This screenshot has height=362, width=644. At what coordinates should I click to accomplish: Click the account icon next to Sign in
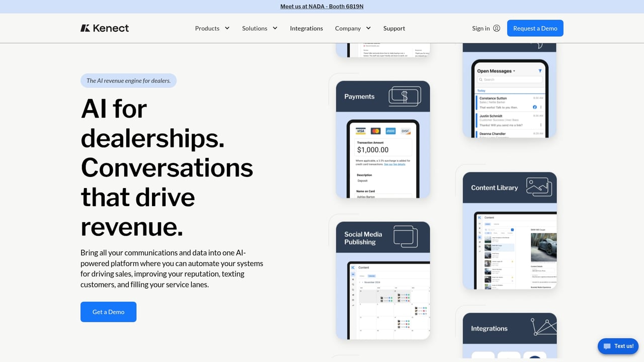pyautogui.click(x=497, y=28)
